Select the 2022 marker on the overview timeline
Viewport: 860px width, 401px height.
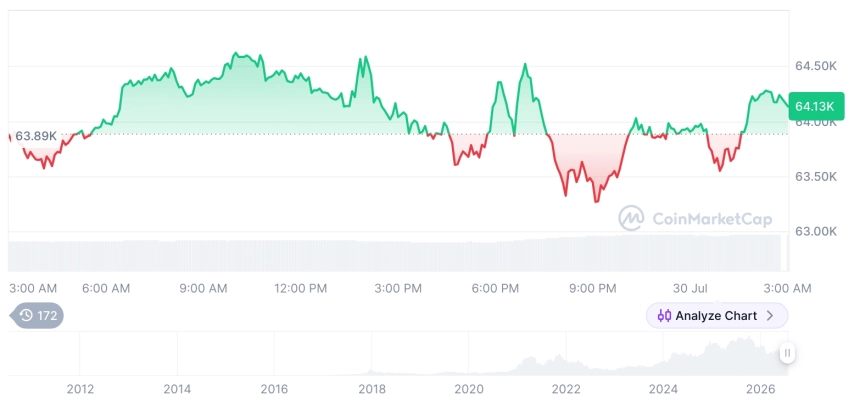(566, 389)
